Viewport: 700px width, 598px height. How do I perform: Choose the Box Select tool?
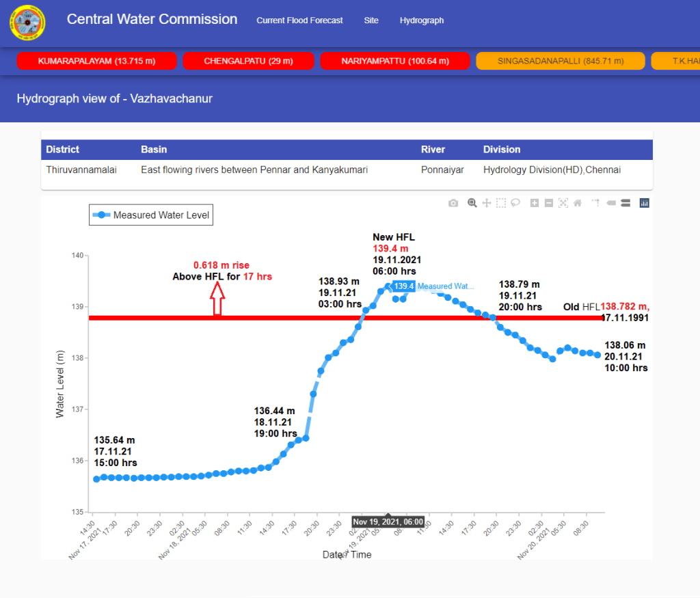(501, 203)
